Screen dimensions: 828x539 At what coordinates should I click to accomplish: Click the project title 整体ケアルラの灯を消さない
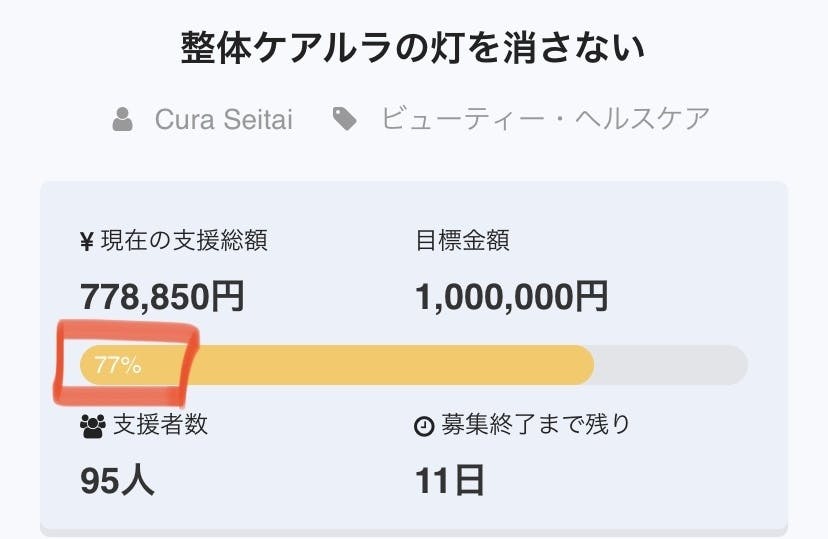click(413, 47)
